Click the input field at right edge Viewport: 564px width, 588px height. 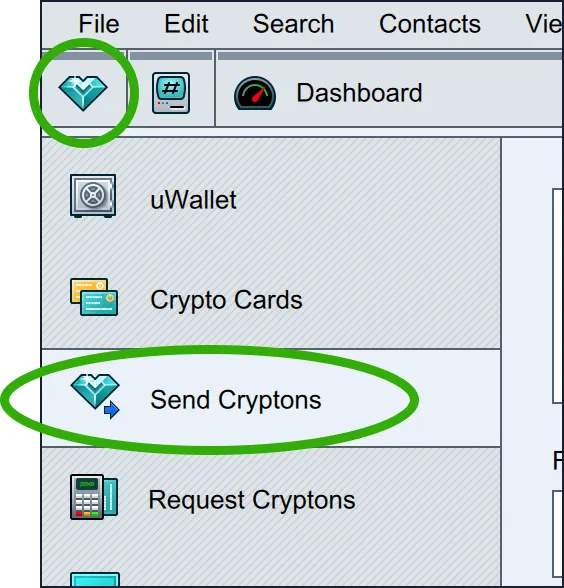[558, 296]
